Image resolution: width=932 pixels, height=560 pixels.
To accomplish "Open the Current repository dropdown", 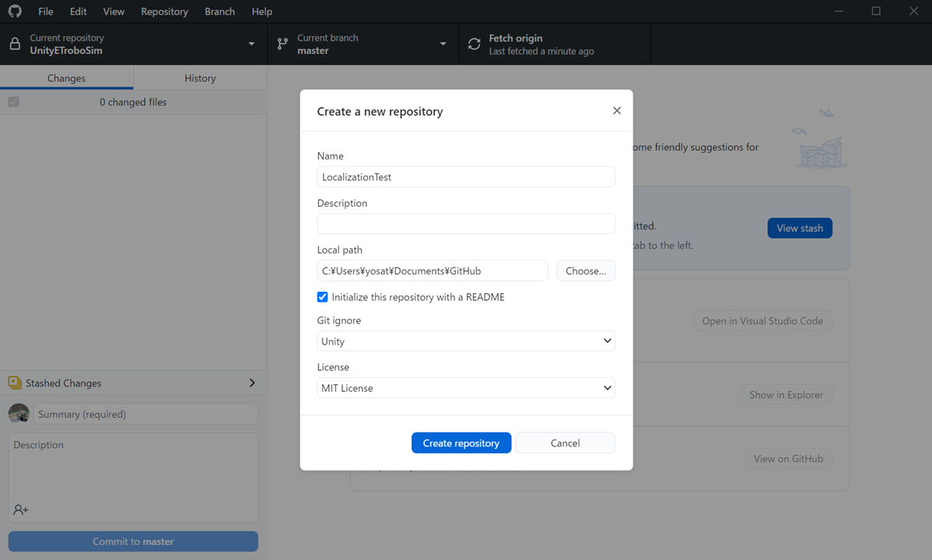I will (251, 44).
